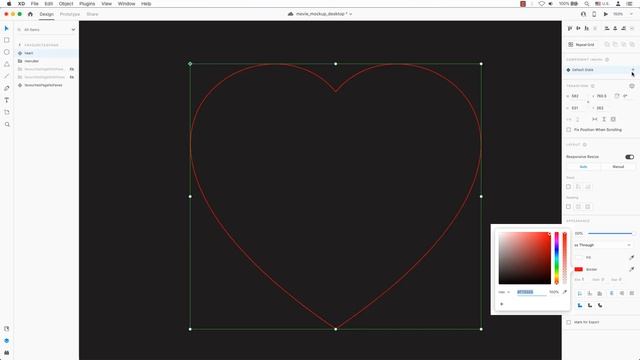Open the Layers panel icon at bottom left

point(7,340)
